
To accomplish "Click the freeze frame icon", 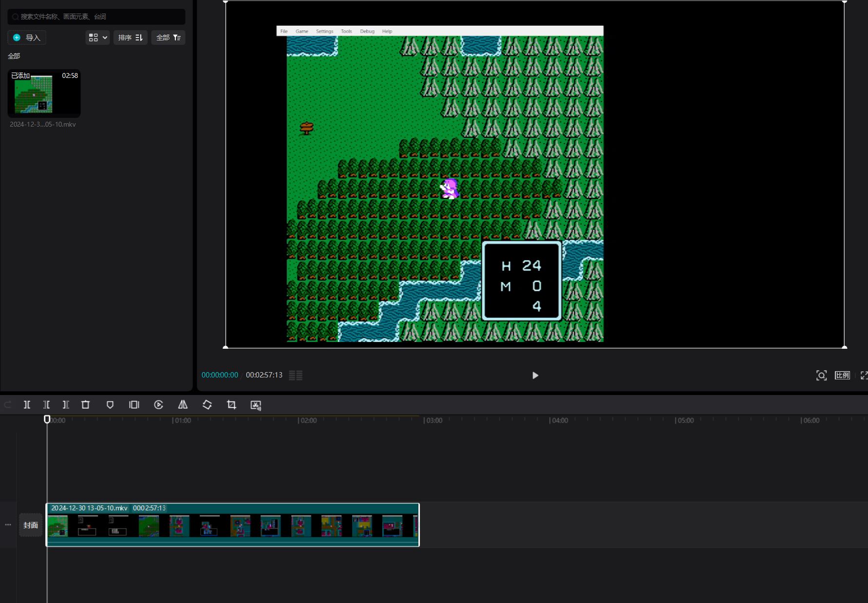I will coord(134,405).
